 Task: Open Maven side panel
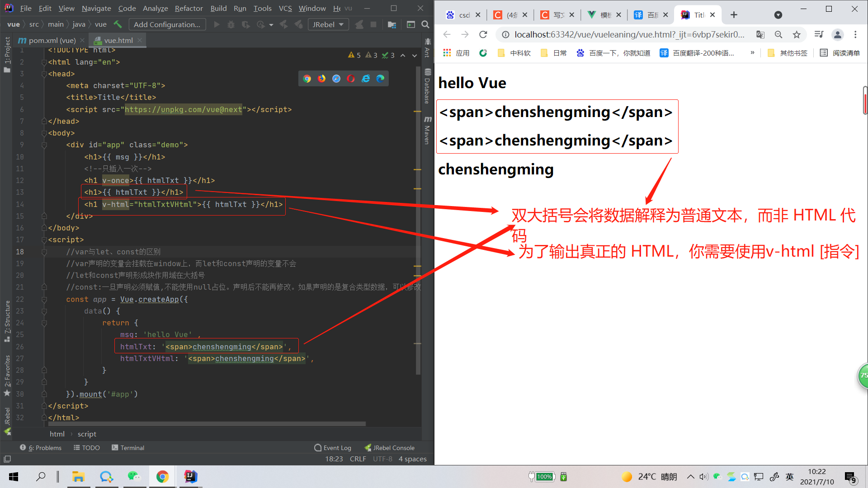coord(427,130)
